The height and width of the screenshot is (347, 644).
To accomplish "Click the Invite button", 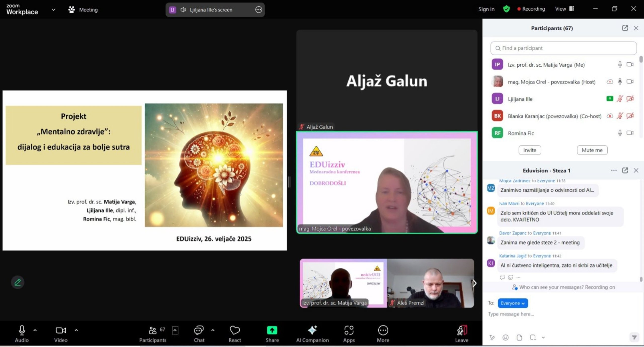I will pos(530,150).
